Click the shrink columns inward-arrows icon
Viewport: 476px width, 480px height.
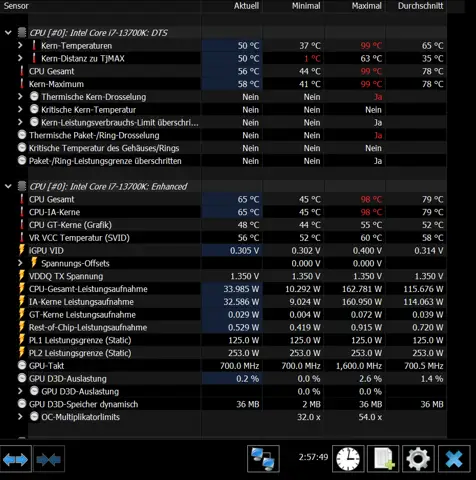pyautogui.click(x=49, y=459)
